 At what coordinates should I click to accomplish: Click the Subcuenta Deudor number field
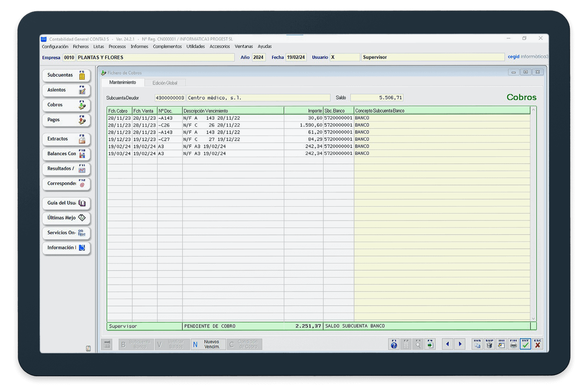tap(170, 98)
